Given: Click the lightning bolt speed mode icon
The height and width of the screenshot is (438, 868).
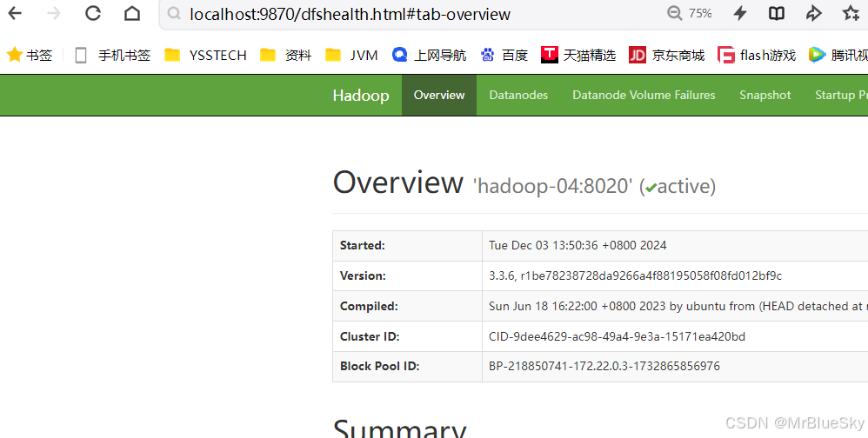Looking at the screenshot, I should (x=740, y=13).
